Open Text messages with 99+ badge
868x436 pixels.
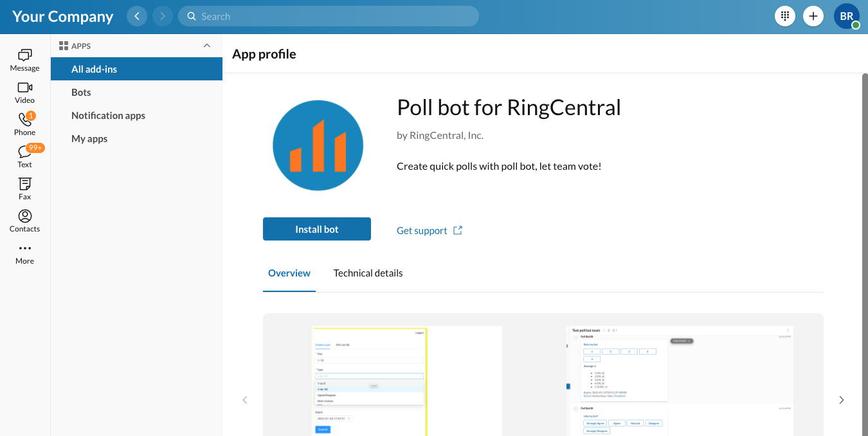(24, 157)
